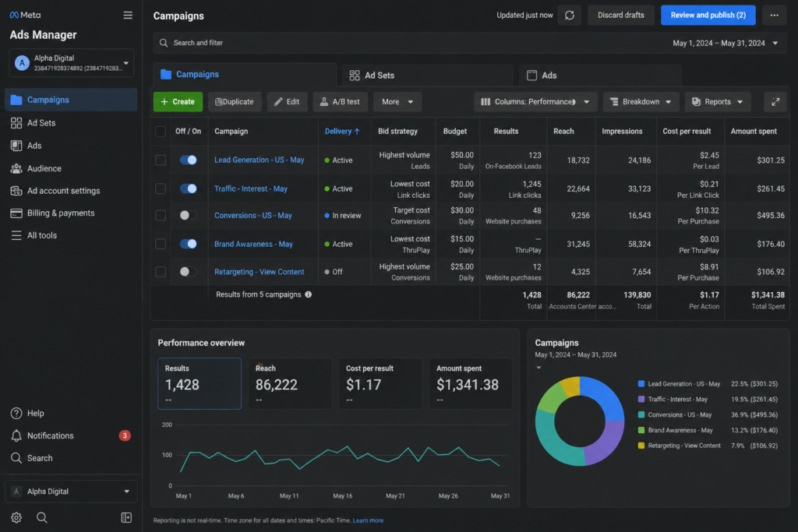This screenshot has height=532, width=798.
Task: Open Billing & payments
Action: 52,213
